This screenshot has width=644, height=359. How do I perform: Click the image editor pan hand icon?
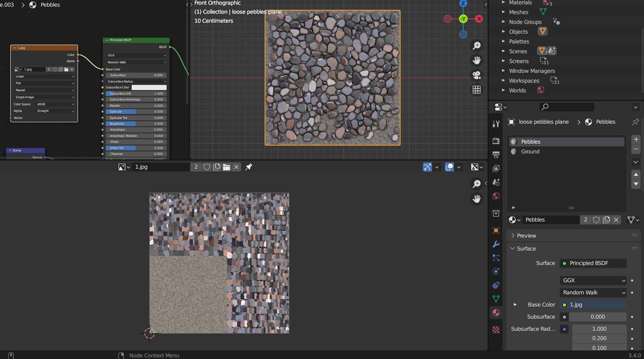tap(477, 199)
